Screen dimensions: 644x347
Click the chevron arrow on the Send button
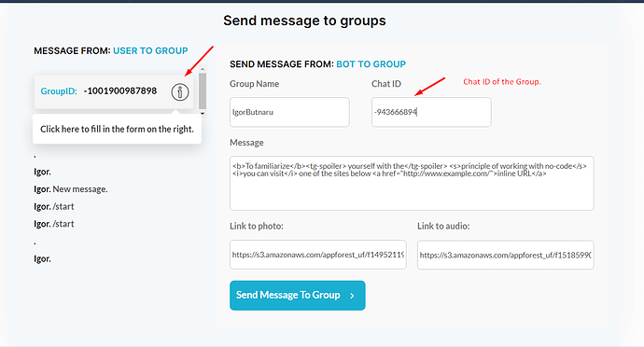pos(352,296)
